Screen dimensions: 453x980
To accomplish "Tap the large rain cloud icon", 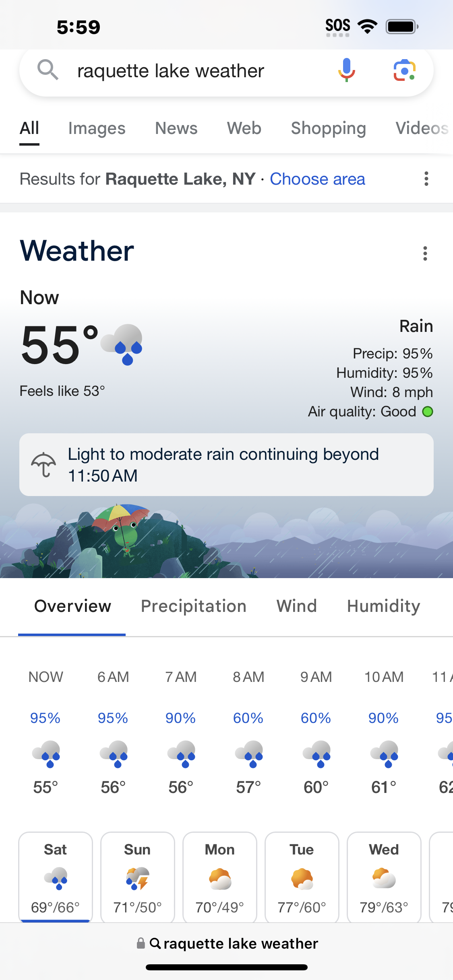I will tap(122, 345).
